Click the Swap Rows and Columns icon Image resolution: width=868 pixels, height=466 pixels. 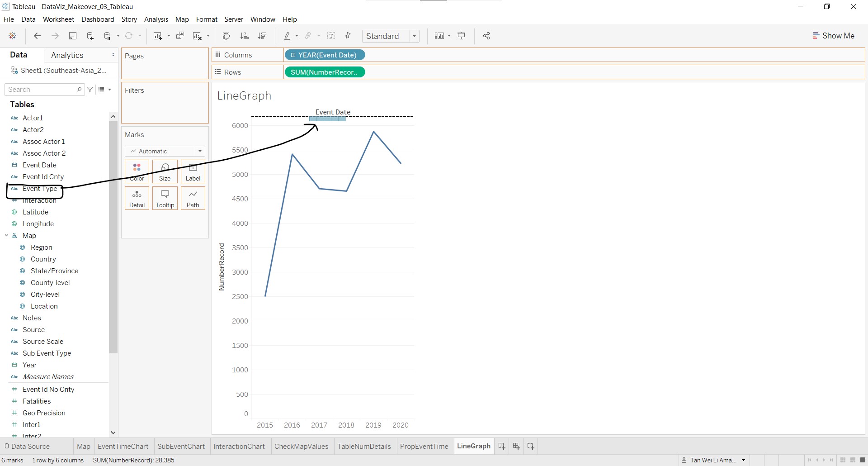pyautogui.click(x=226, y=36)
